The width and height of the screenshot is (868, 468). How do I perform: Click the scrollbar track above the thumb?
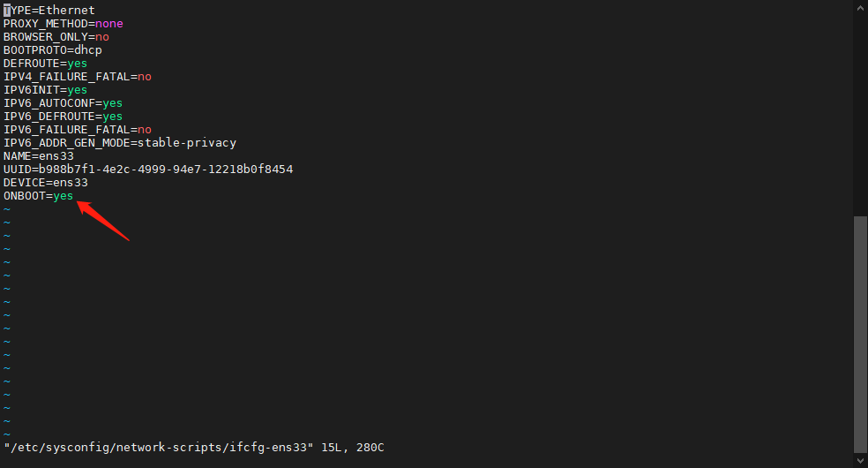pyautogui.click(x=859, y=106)
